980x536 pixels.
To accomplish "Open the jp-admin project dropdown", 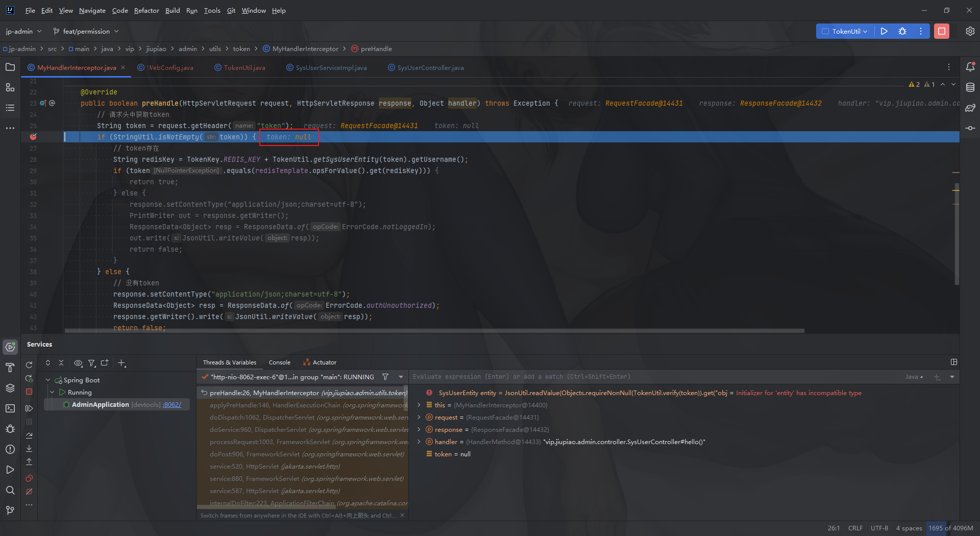I will [23, 31].
